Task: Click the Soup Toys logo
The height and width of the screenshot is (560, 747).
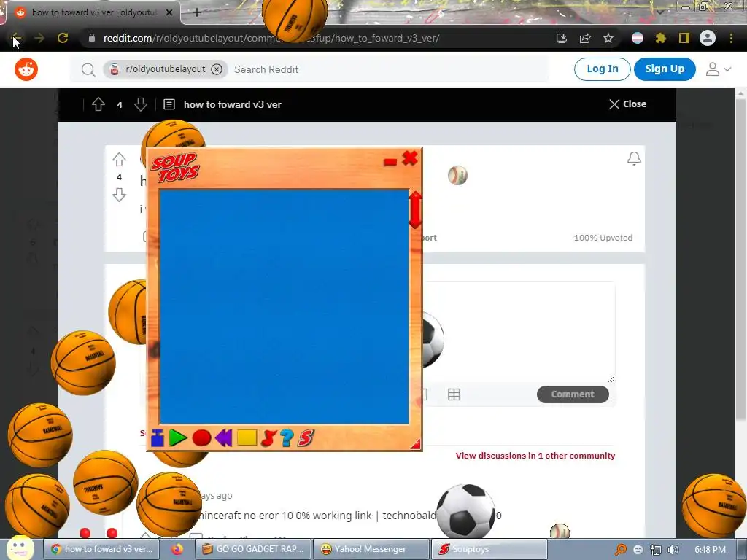Action: tap(175, 167)
